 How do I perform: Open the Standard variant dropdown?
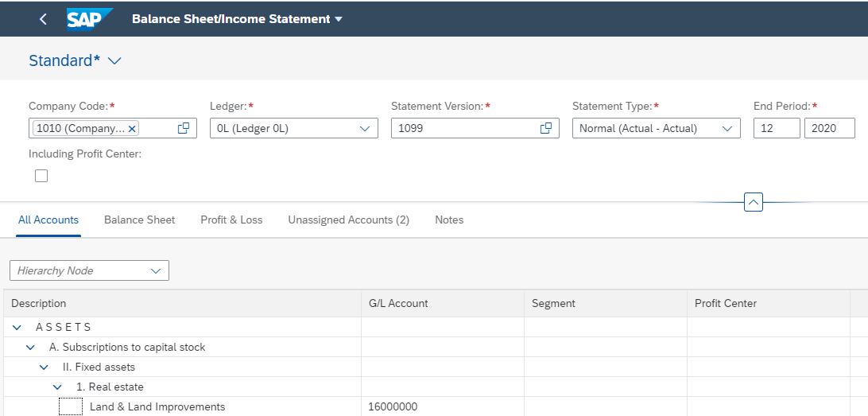(x=114, y=61)
